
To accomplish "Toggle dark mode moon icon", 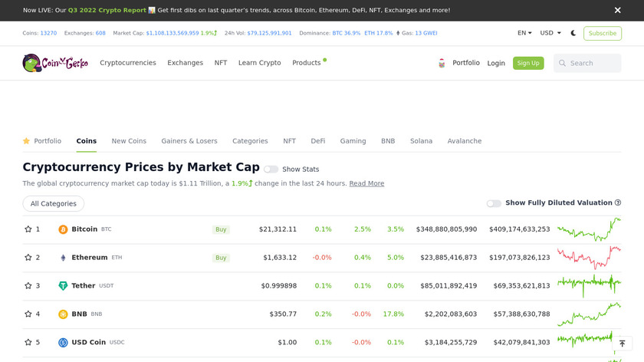I will point(573,33).
